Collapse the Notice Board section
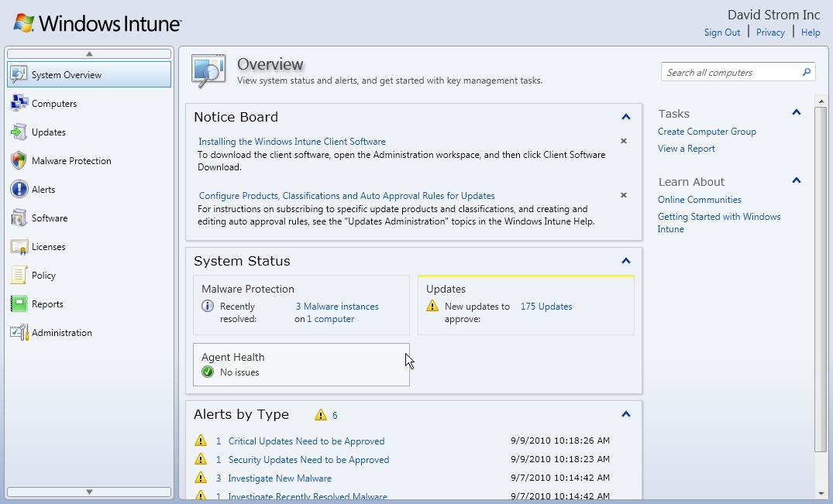The height and width of the screenshot is (504, 833). tap(625, 117)
